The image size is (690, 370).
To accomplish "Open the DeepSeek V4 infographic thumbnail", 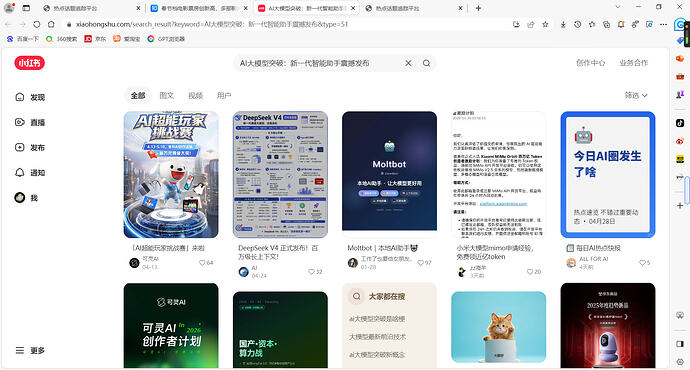I will pos(280,174).
